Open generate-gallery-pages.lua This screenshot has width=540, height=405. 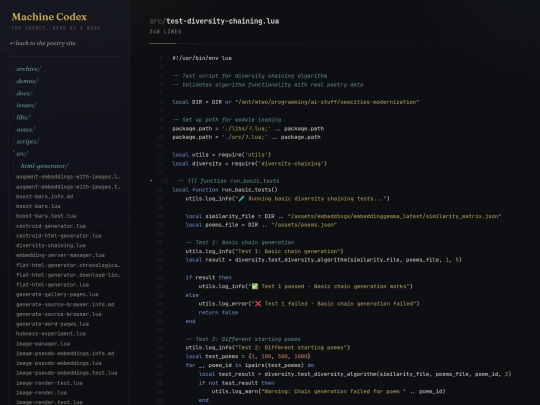[x=57, y=294]
